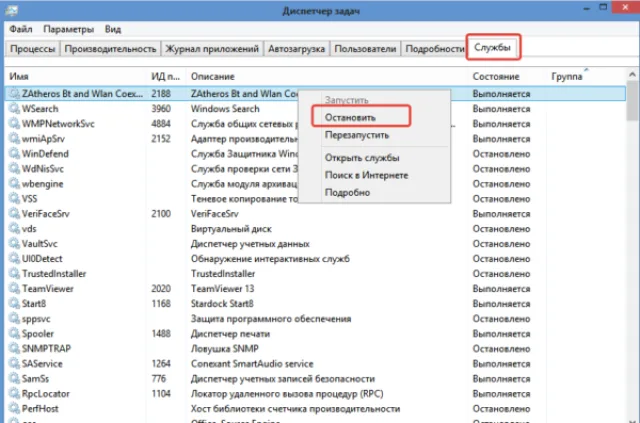Screen dimensions: 640x423
Task: Select the Диспетчер учетных данных description
Action: (x=250, y=244)
